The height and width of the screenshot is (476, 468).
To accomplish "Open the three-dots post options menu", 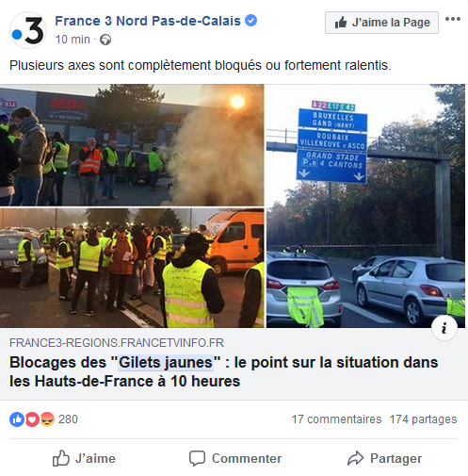I will pyautogui.click(x=453, y=19).
